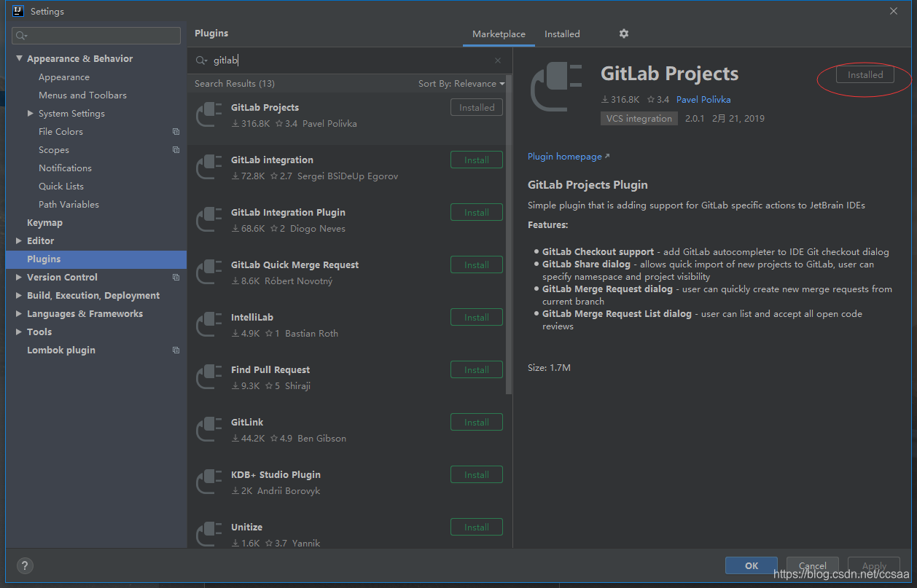Click the project-level icon beside File Colors
917x588 pixels.
click(176, 132)
